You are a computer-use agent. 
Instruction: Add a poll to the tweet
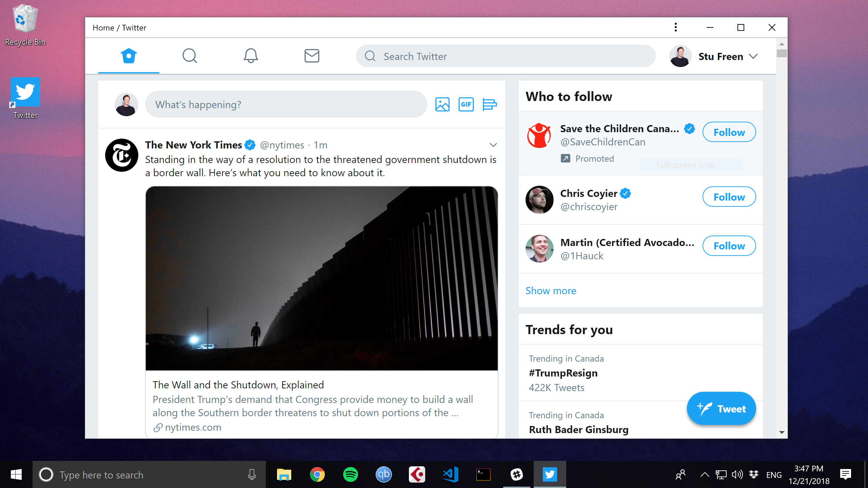tap(489, 104)
